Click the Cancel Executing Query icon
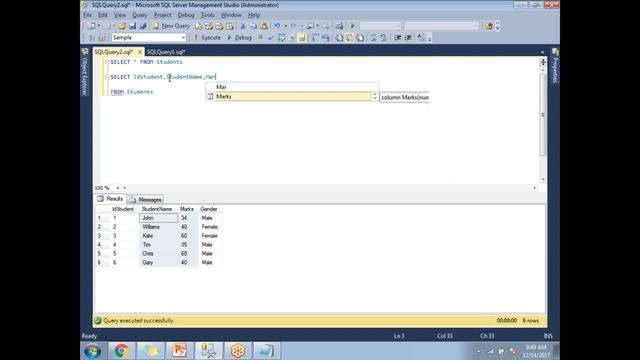The height and width of the screenshot is (360, 640). point(260,38)
